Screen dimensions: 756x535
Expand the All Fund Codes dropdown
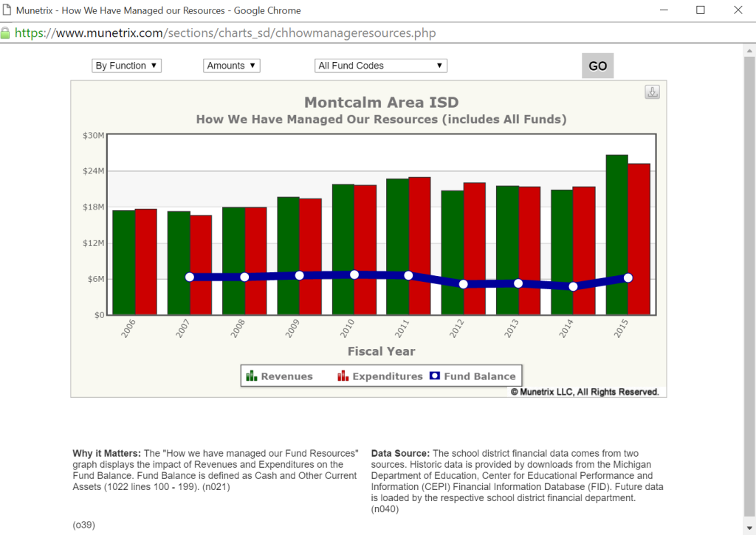point(381,66)
